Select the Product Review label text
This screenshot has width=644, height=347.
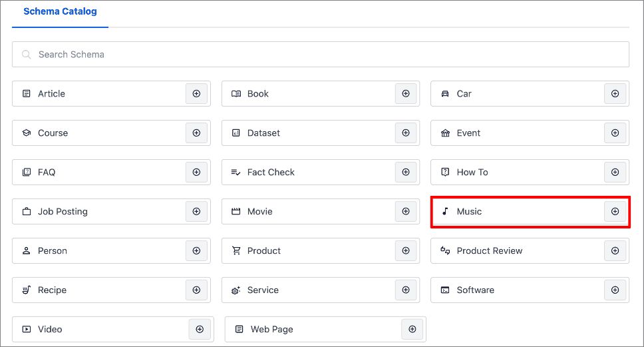coord(490,251)
